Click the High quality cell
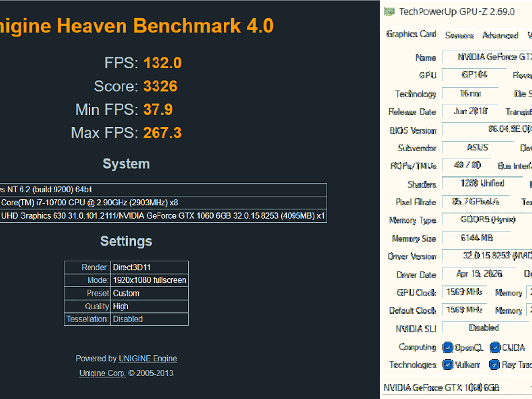Viewport: 532px width, 399px height. 149,307
